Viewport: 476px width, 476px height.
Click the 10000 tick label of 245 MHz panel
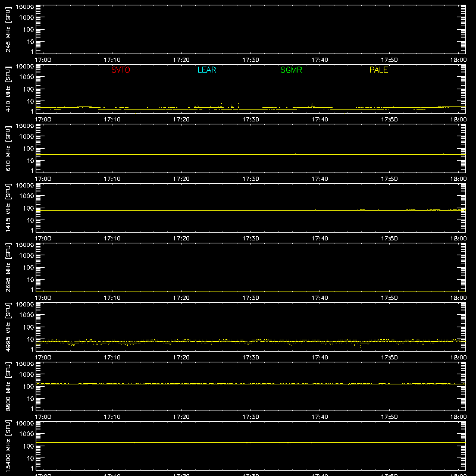coord(25,7)
